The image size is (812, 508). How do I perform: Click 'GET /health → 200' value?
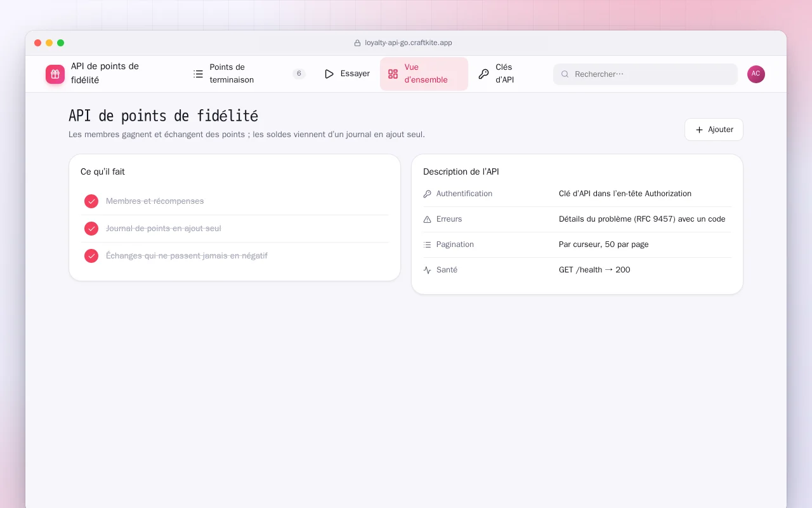pos(594,270)
